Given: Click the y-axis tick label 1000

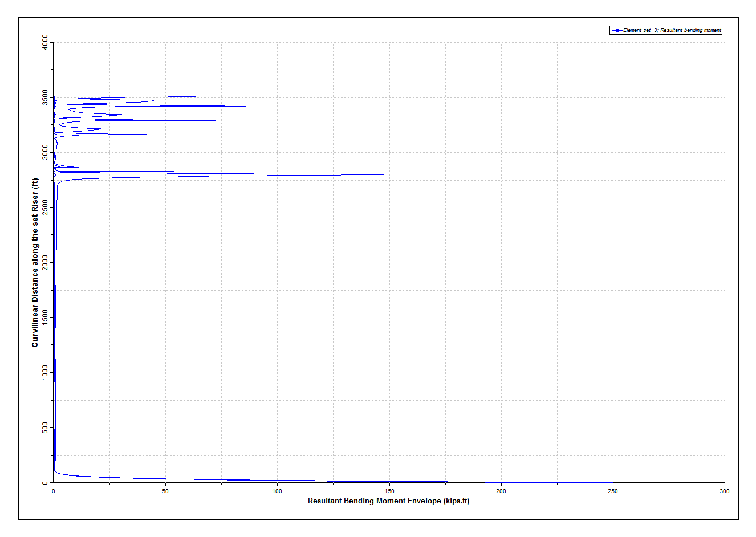Looking at the screenshot, I should 45,373.
